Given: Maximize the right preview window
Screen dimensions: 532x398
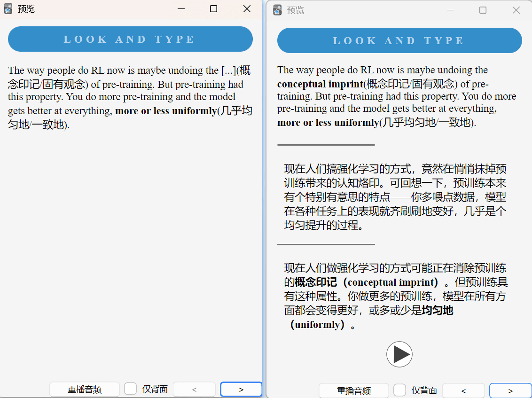Looking at the screenshot, I should [483, 10].
